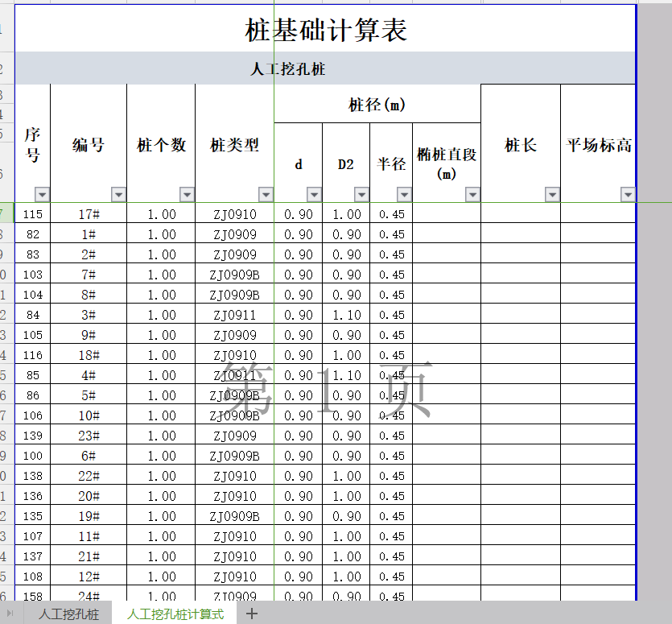The image size is (672, 624).
Task: Click the cell containing ZJ0911 for pile 3#
Action: click(235, 315)
